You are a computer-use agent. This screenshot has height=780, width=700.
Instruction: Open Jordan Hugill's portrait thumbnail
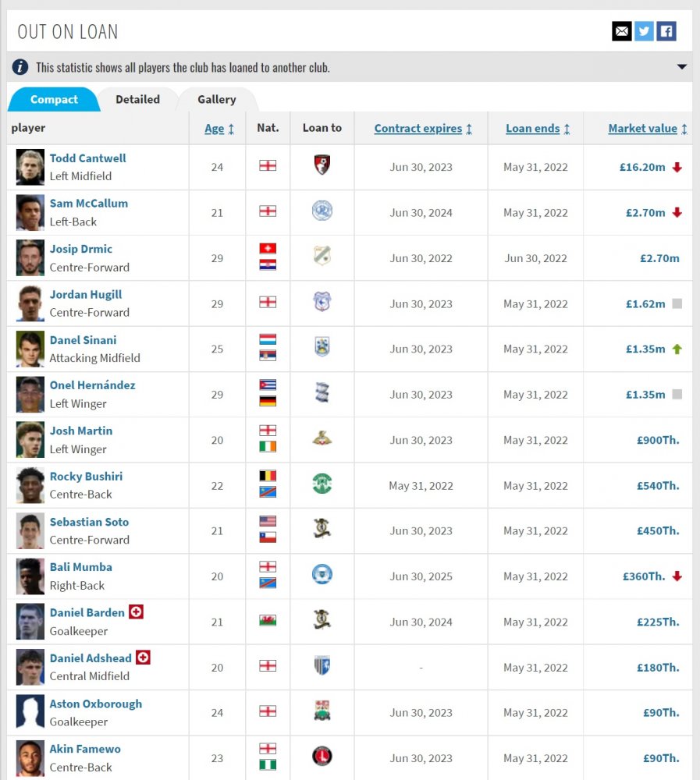(30, 303)
